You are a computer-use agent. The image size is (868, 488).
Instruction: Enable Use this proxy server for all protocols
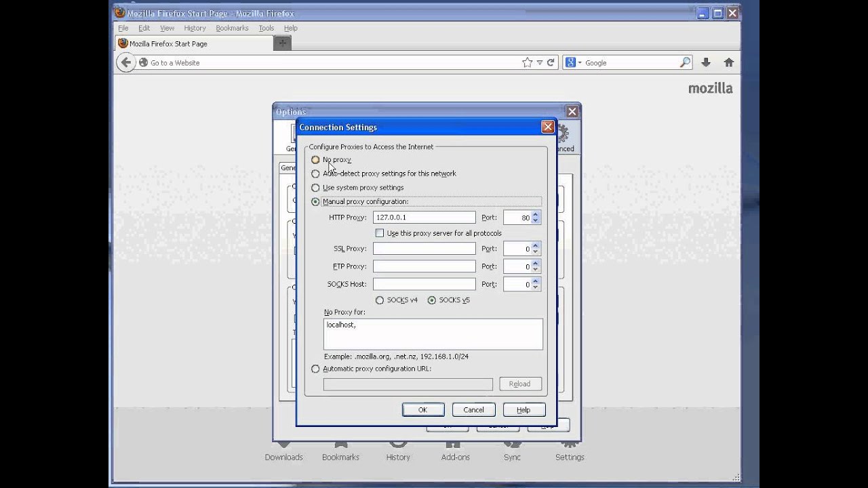380,233
